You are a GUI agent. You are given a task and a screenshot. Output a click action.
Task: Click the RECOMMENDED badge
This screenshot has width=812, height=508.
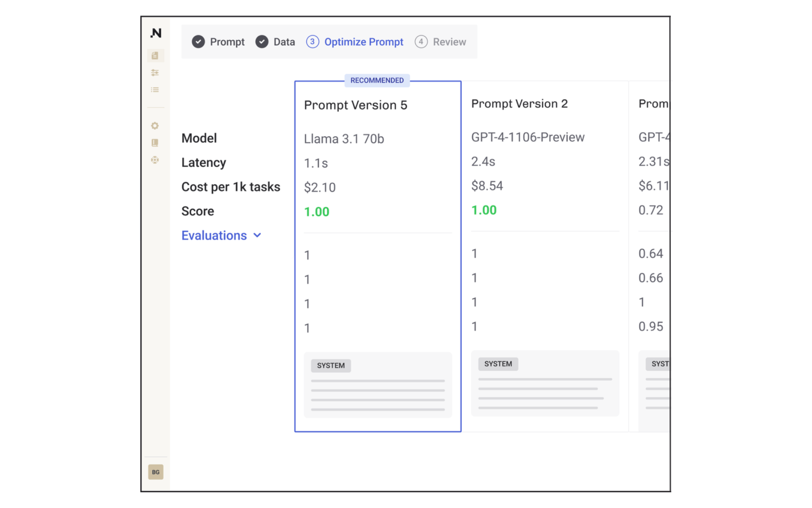(x=377, y=80)
